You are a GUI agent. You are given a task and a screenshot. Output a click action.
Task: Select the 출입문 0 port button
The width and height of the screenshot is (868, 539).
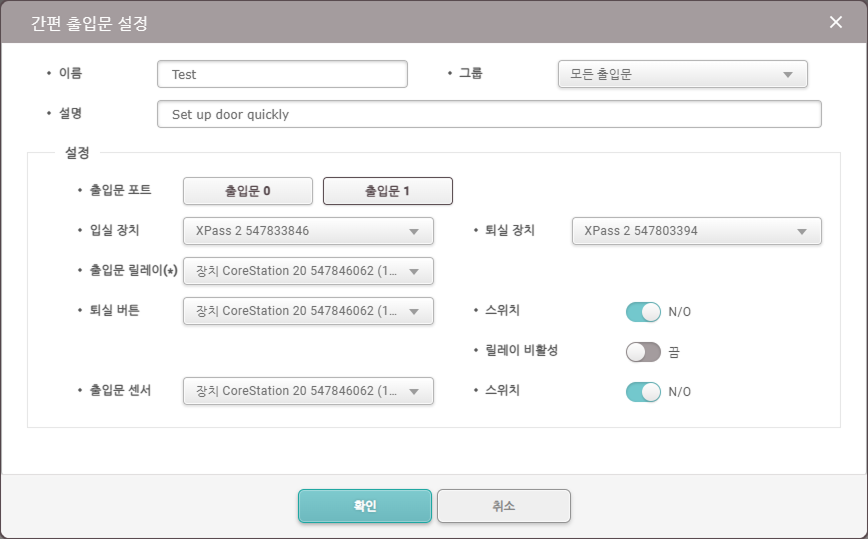pyautogui.click(x=248, y=191)
